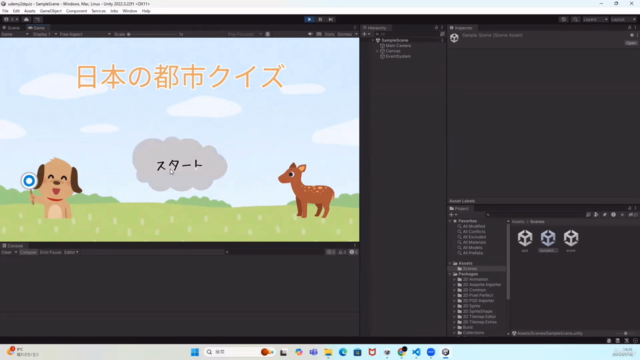Collapse the Packages folder

click(x=450, y=274)
